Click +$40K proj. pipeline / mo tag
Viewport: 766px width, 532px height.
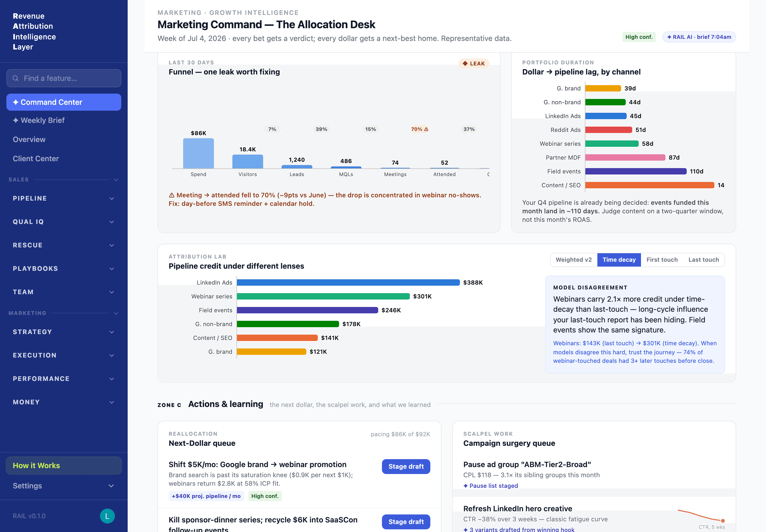(206, 496)
